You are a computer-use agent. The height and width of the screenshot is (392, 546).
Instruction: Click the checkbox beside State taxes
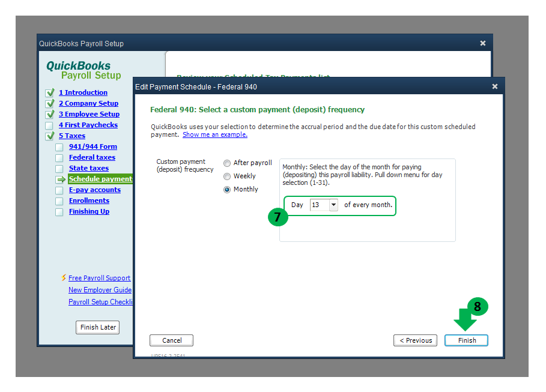(x=59, y=169)
